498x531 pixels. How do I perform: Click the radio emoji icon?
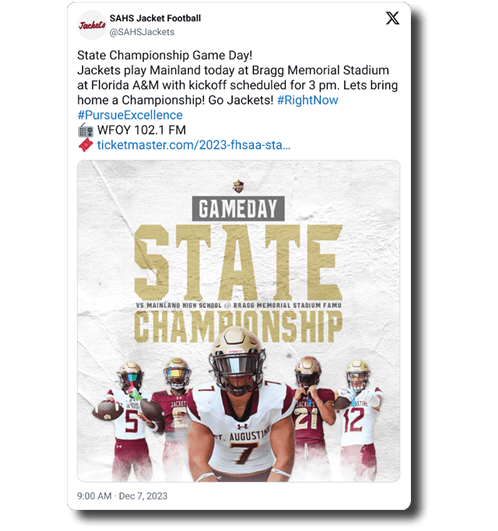pos(85,130)
